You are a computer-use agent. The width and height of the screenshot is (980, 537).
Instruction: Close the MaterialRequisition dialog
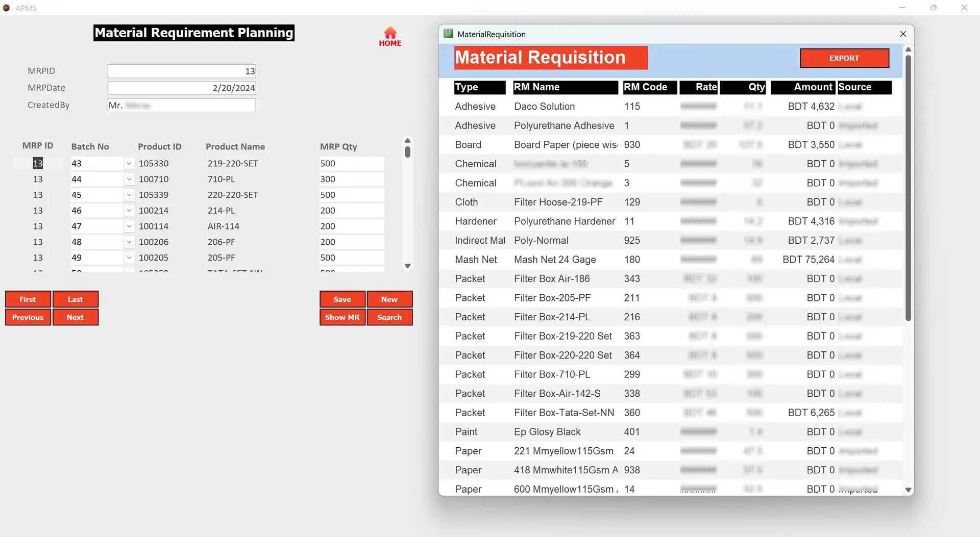click(x=902, y=34)
